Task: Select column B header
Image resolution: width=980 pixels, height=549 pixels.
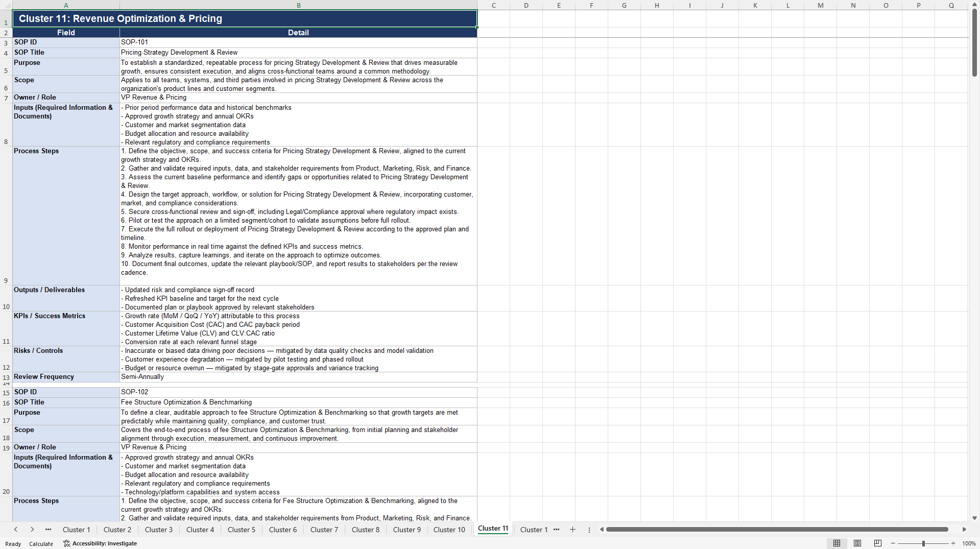Action: click(299, 5)
